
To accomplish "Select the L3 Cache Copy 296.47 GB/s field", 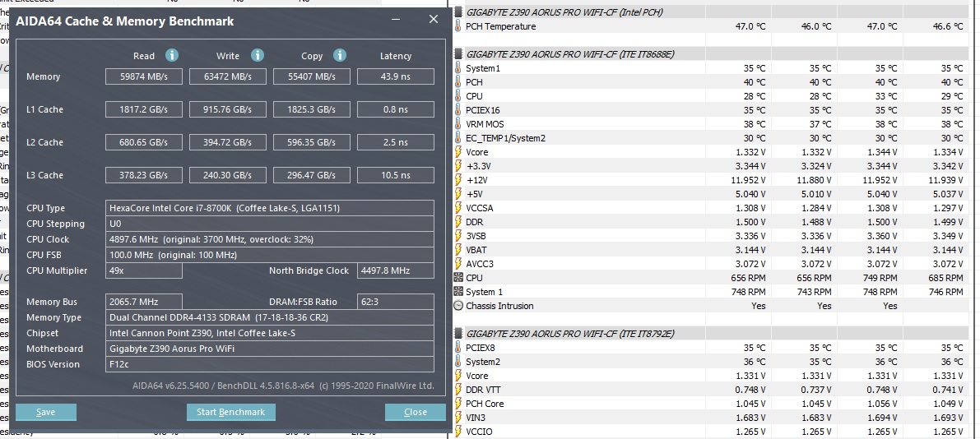I will point(312,175).
